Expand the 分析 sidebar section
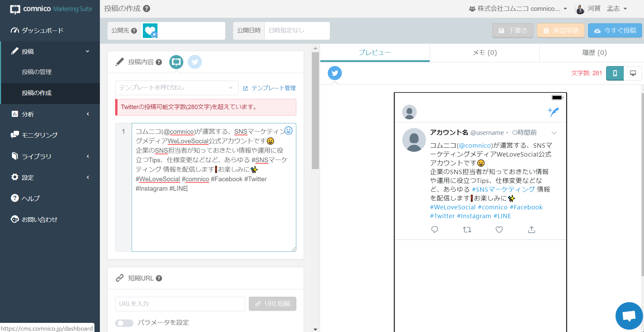 click(50, 114)
